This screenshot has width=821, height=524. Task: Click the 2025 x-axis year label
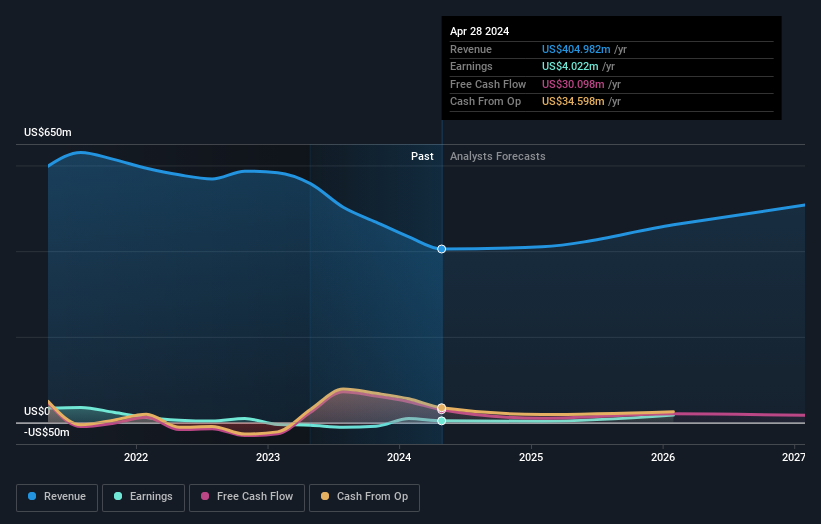click(x=531, y=457)
